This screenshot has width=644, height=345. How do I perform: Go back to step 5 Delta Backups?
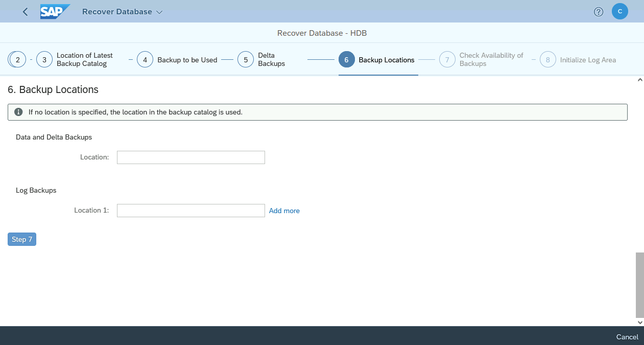(x=246, y=60)
